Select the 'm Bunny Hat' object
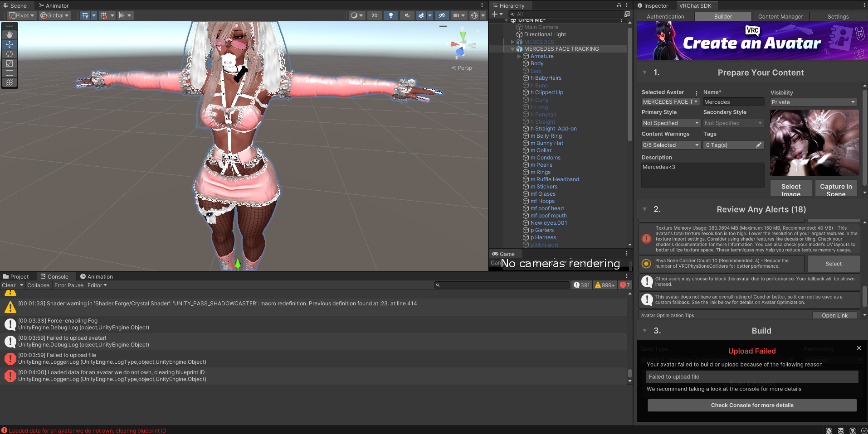Viewport: 868px width, 434px height. click(546, 143)
